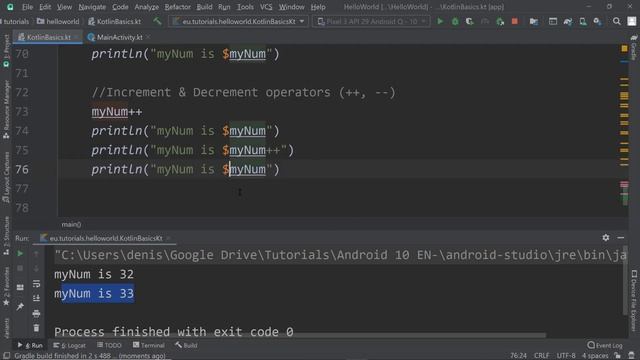640x360 pixels.
Task: Restore layout icon in Run panel
Action: point(20,287)
